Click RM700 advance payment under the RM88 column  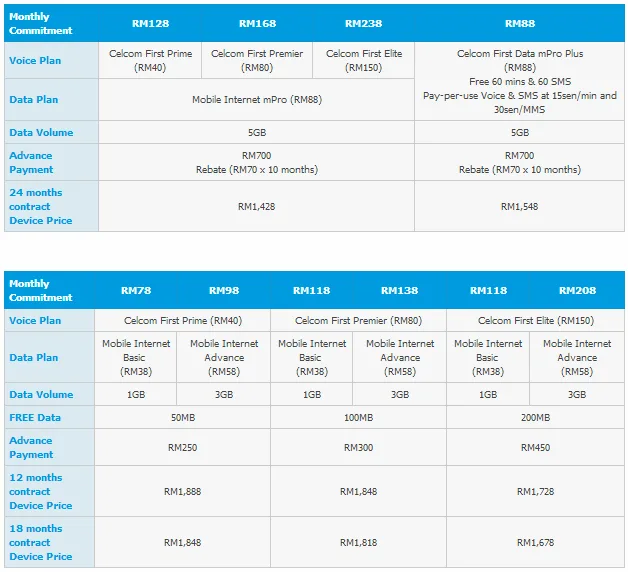click(x=519, y=155)
